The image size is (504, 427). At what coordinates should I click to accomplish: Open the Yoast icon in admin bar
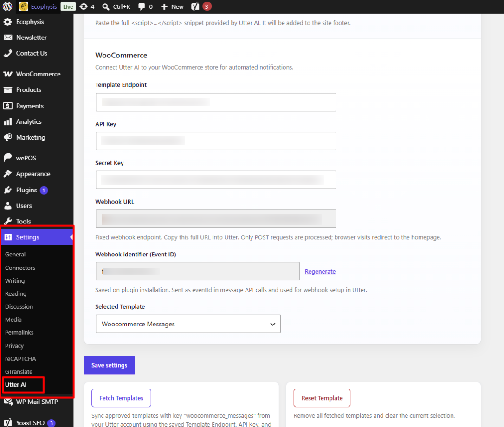click(195, 6)
